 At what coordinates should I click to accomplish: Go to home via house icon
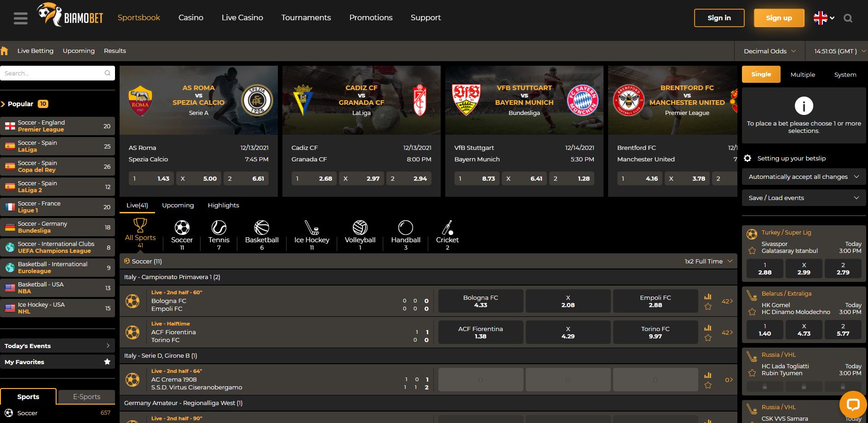(5, 51)
